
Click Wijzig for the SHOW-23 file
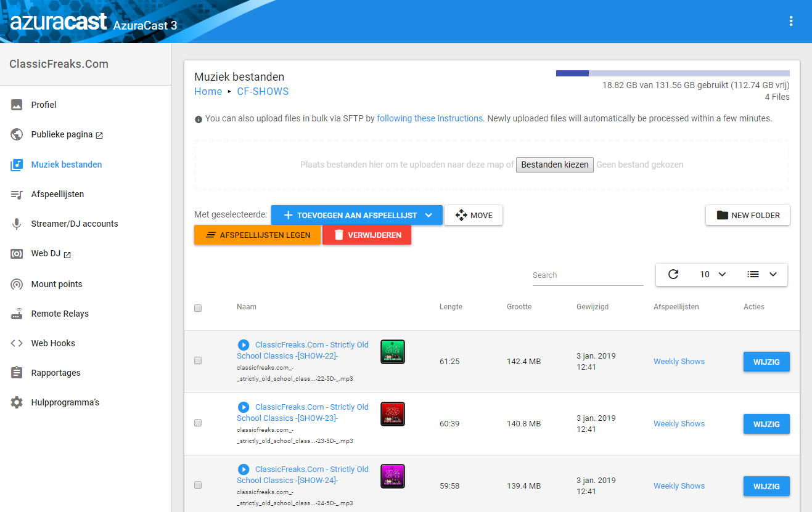coord(766,424)
